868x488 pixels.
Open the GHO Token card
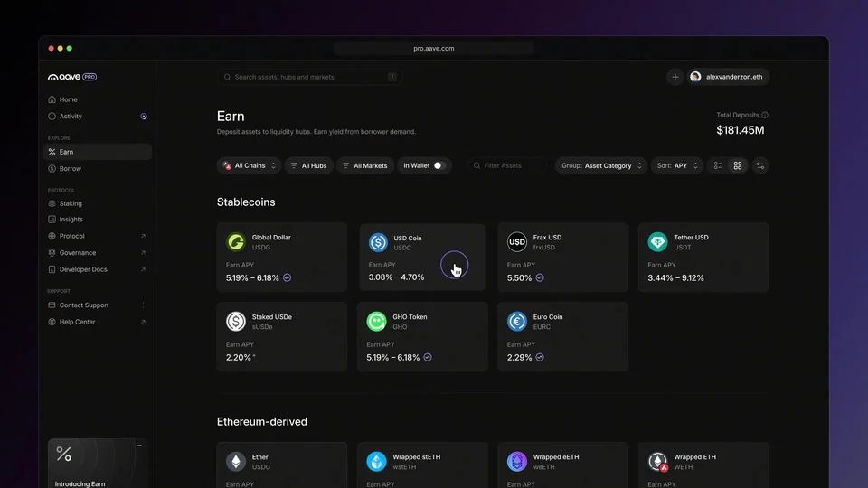tap(422, 336)
